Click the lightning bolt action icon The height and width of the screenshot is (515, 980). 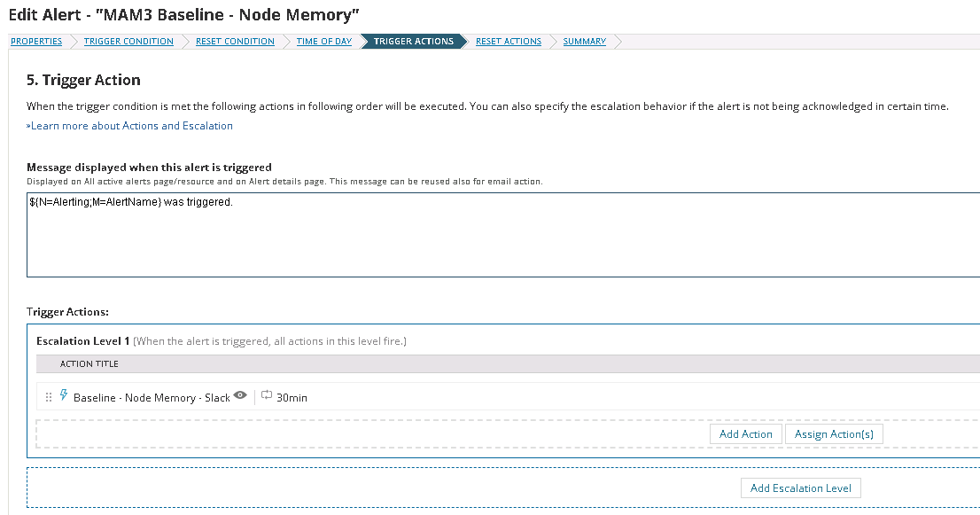click(64, 395)
